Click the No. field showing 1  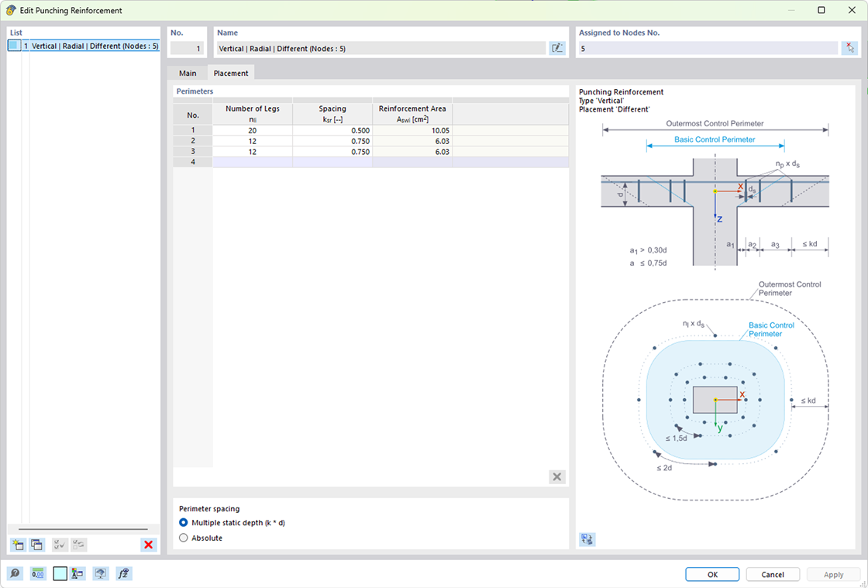(187, 48)
